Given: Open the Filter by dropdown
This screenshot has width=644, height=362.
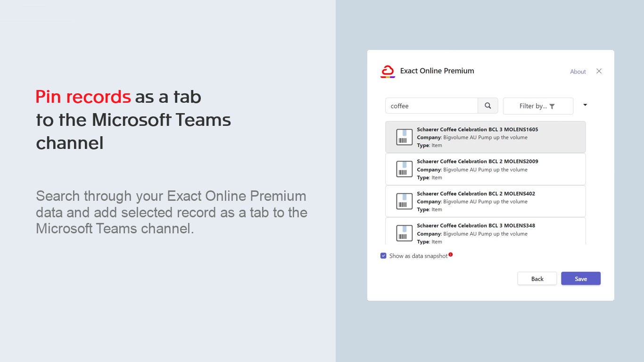Looking at the screenshot, I should coord(537,106).
